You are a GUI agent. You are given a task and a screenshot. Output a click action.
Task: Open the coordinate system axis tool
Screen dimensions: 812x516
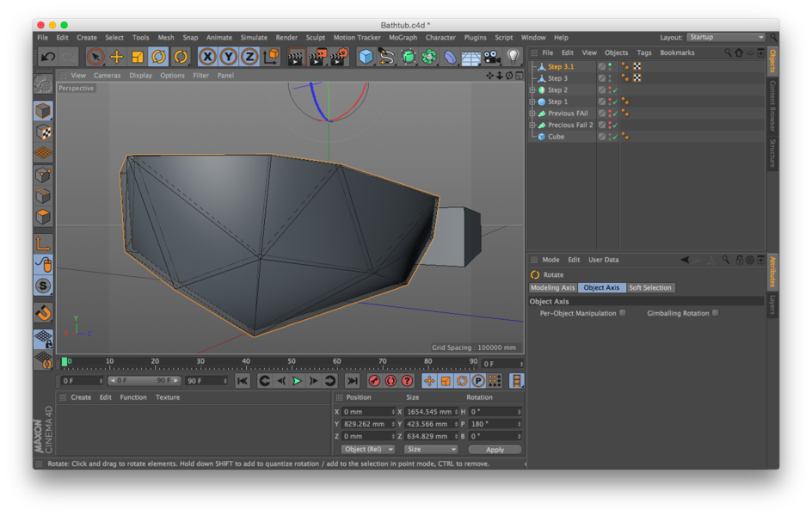271,57
